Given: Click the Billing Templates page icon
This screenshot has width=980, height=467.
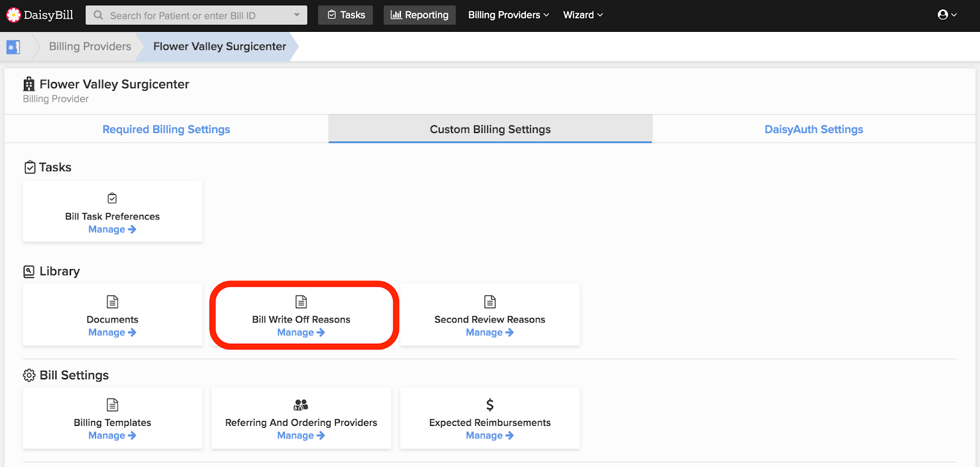Looking at the screenshot, I should point(113,404).
